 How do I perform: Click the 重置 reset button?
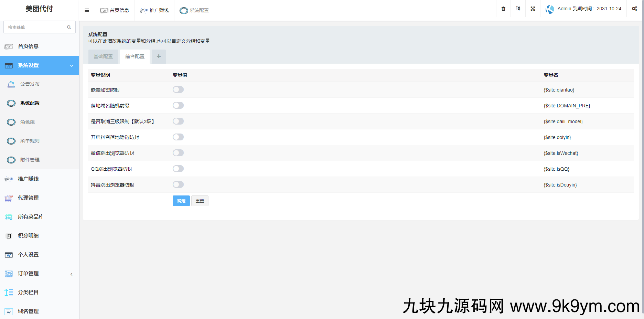point(200,201)
